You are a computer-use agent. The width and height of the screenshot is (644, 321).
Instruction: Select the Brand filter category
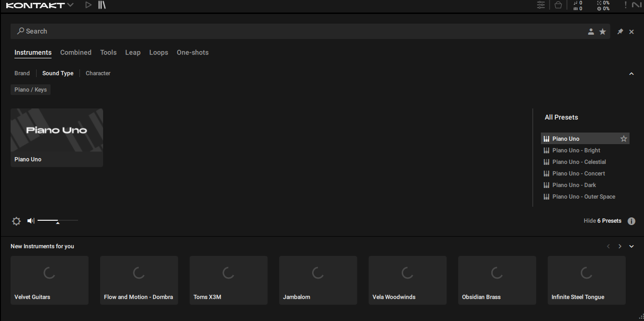click(22, 73)
